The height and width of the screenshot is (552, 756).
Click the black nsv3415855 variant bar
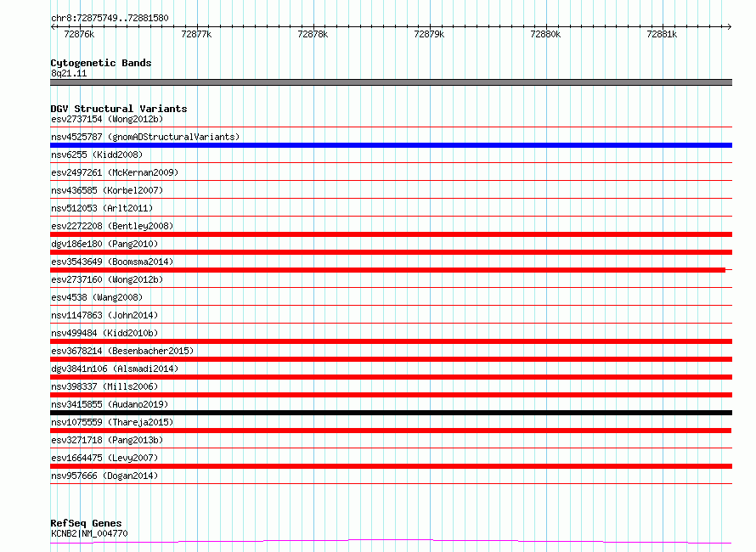(391, 413)
